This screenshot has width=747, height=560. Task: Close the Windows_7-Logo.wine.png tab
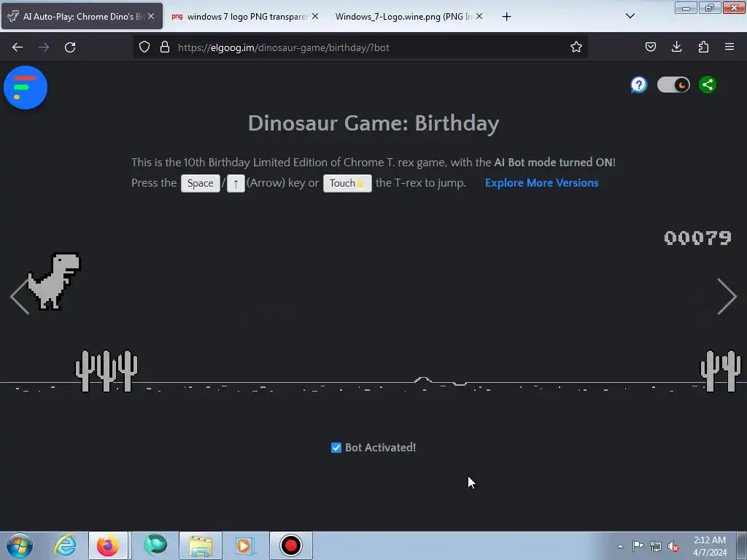tap(479, 16)
